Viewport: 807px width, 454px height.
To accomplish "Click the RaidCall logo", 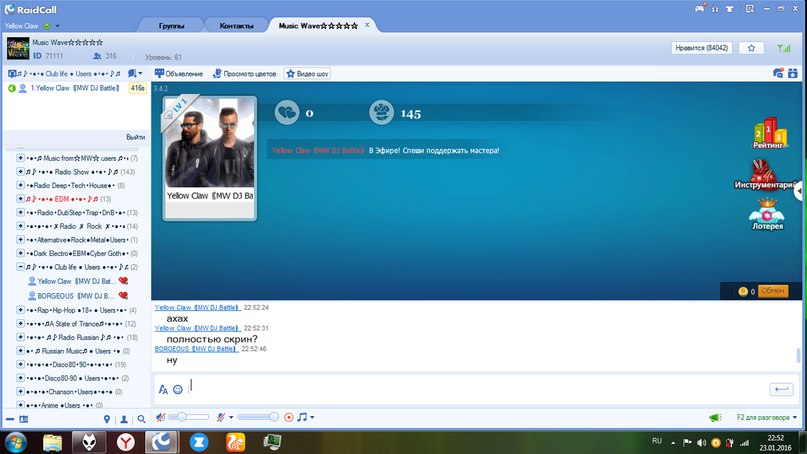I will pos(31,9).
